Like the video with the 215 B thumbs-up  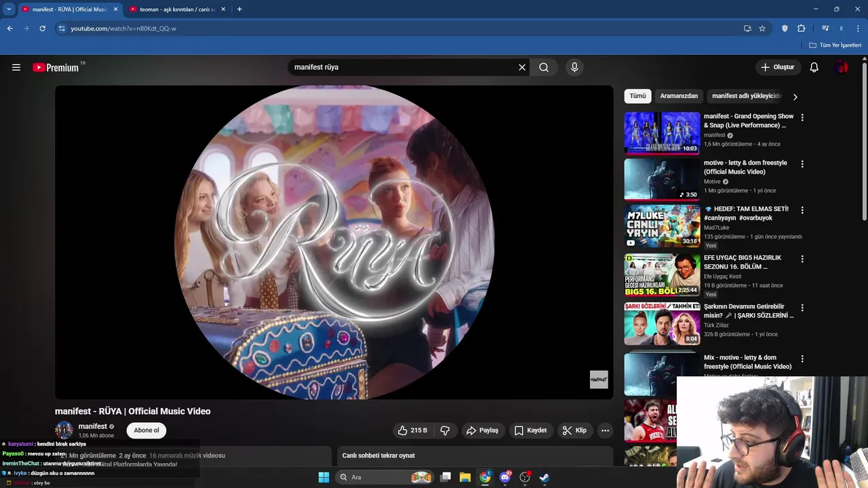[413, 430]
